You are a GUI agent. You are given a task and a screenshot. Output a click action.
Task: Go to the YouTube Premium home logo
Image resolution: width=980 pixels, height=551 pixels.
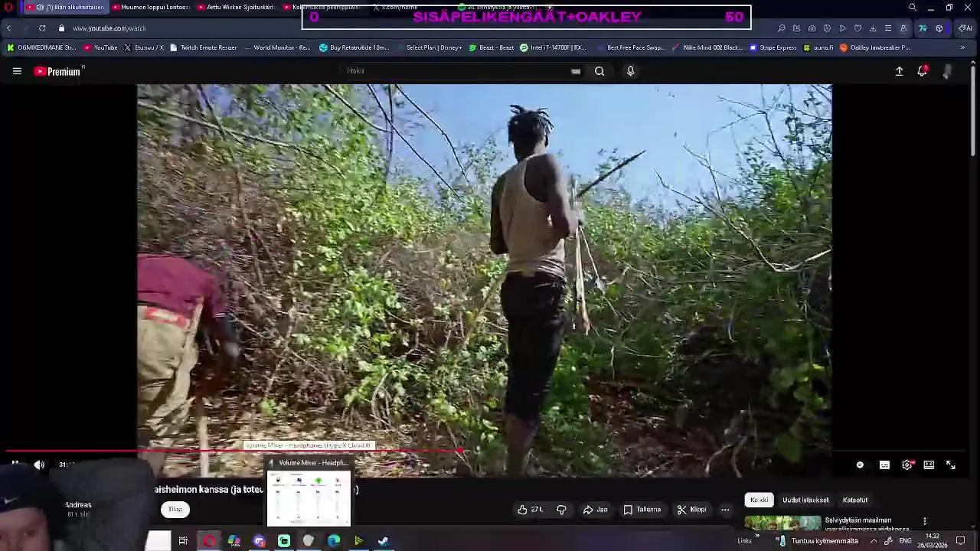click(x=57, y=71)
